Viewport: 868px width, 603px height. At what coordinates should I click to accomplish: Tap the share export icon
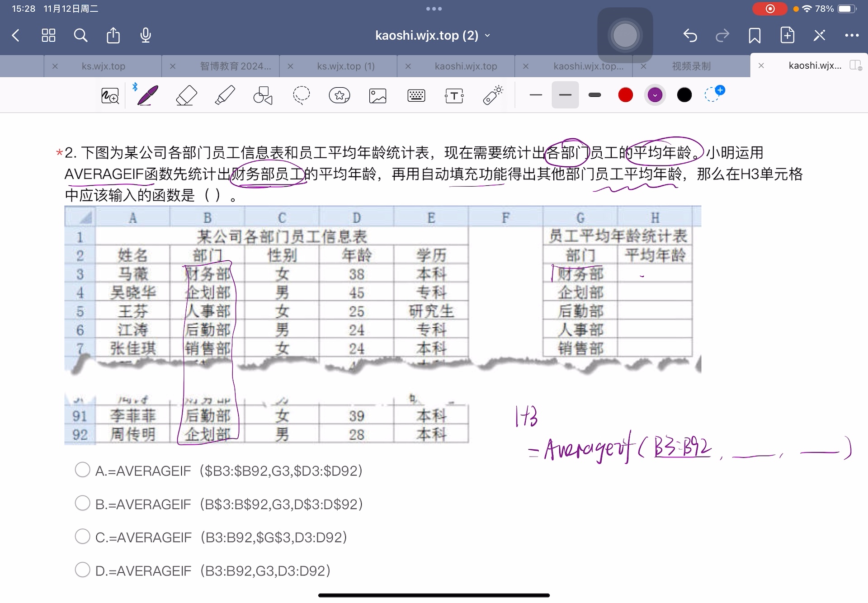click(x=113, y=35)
